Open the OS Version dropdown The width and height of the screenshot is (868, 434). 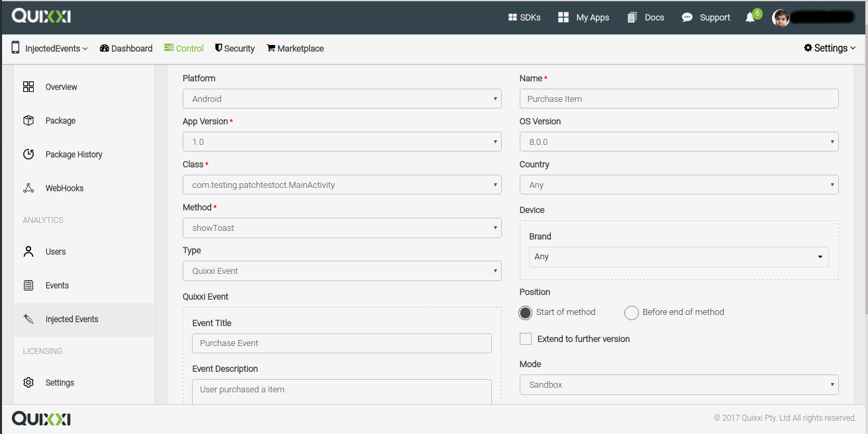(x=679, y=142)
